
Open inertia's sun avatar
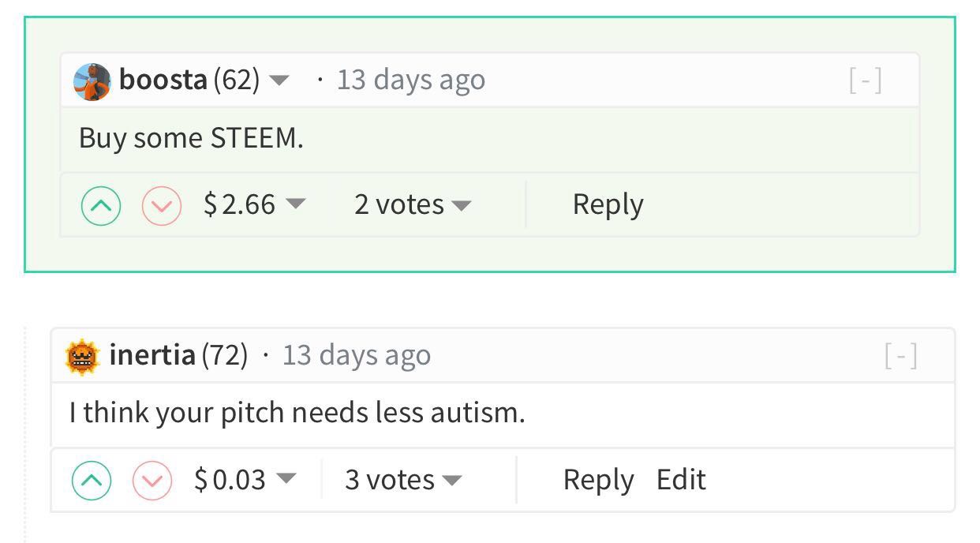pos(82,356)
